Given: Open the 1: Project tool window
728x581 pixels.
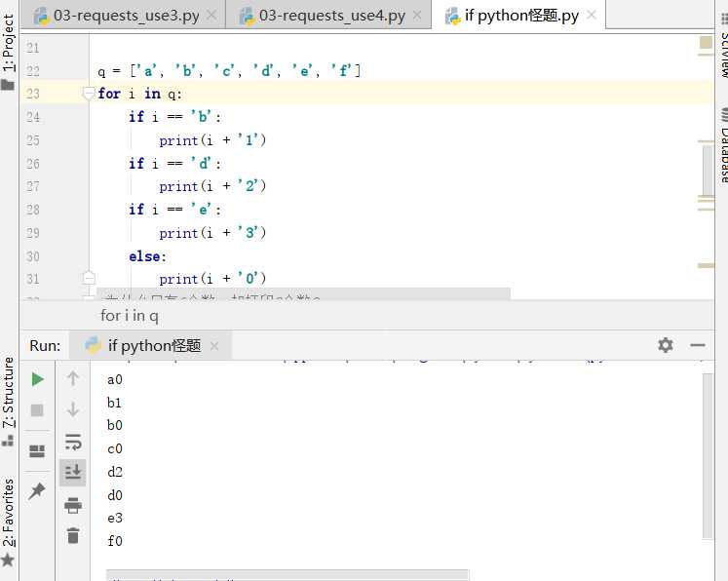Looking at the screenshot, I should click(9, 43).
